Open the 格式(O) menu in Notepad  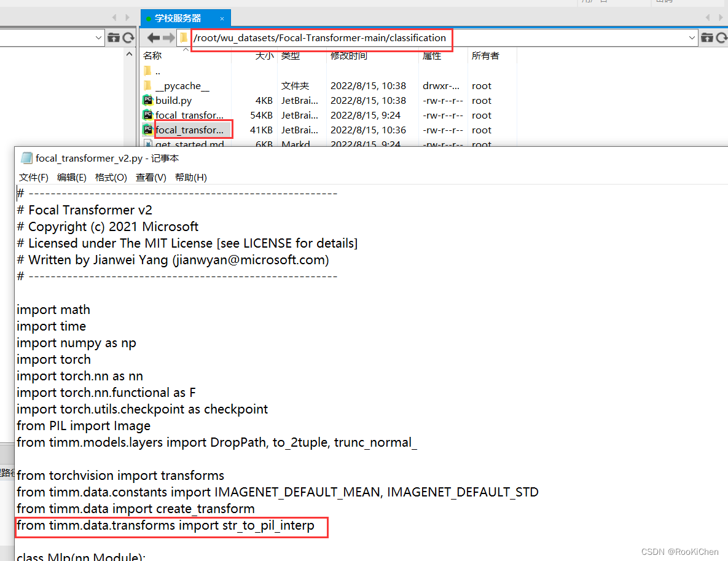coord(111,178)
